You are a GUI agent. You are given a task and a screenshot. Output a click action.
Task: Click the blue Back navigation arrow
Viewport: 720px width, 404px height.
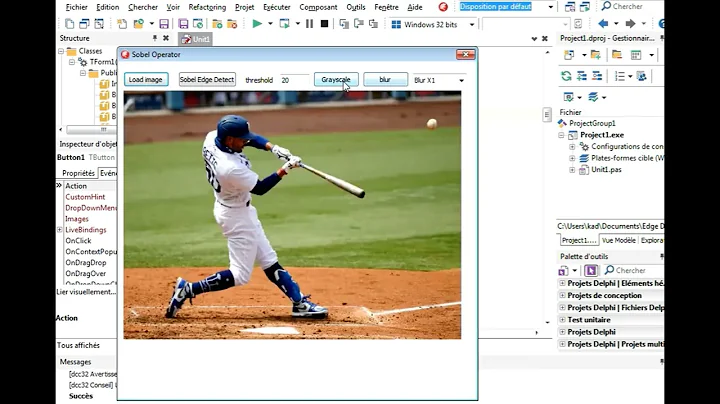[603, 23]
